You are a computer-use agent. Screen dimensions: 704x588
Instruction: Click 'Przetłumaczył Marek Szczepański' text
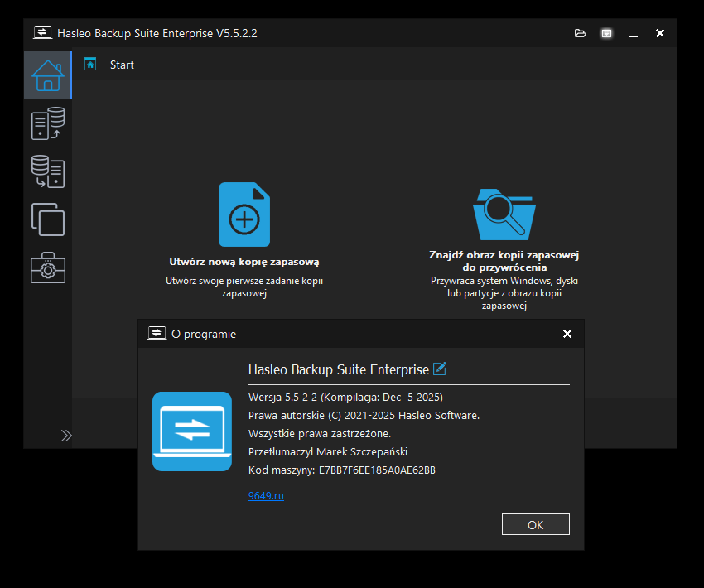pos(328,451)
